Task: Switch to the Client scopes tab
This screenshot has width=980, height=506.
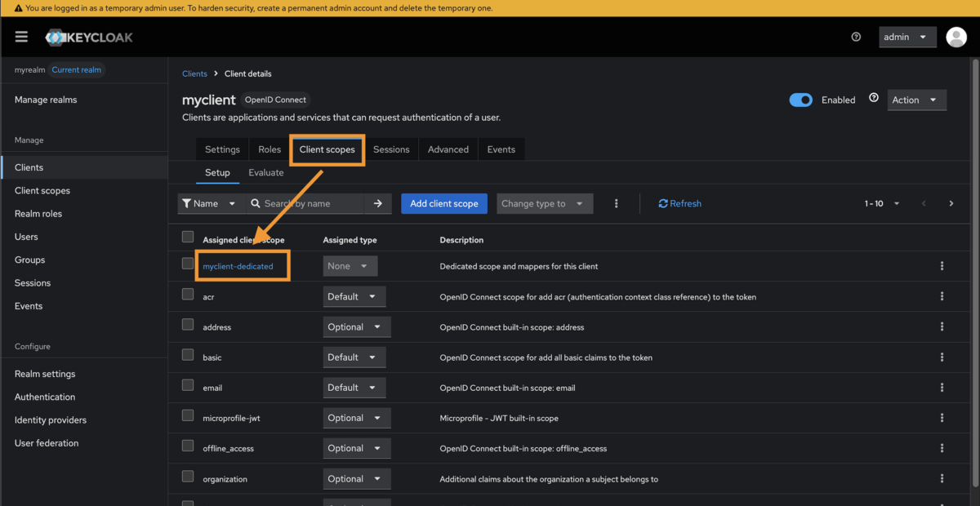Action: click(x=327, y=149)
